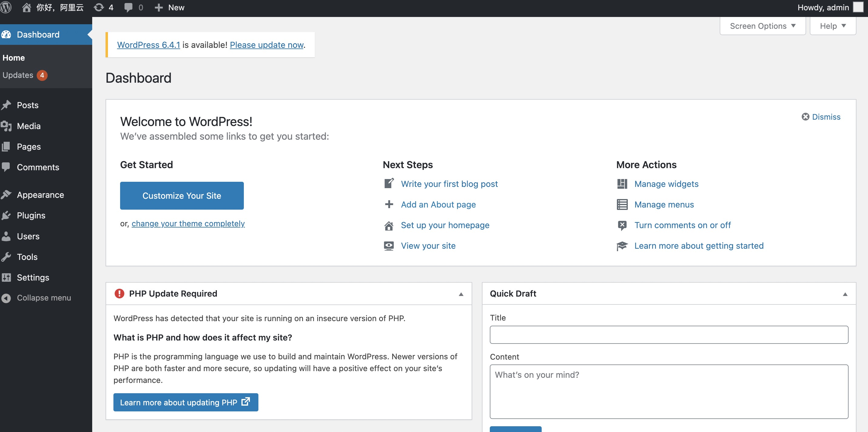Click change your theme completely link

point(188,223)
